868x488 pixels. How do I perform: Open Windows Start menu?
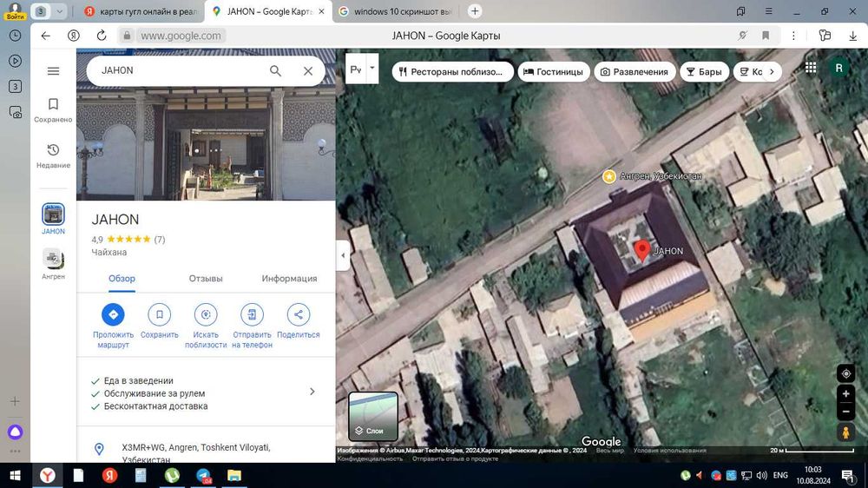tap(15, 475)
